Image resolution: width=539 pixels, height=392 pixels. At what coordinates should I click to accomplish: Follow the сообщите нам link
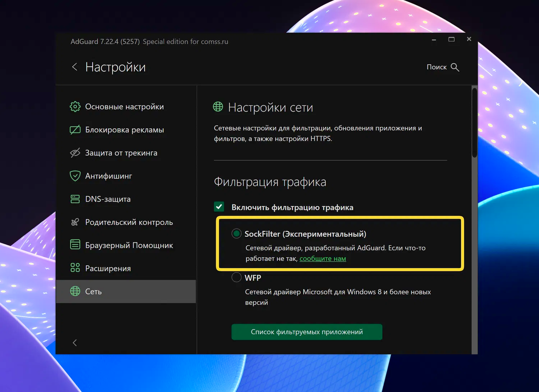coord(323,259)
